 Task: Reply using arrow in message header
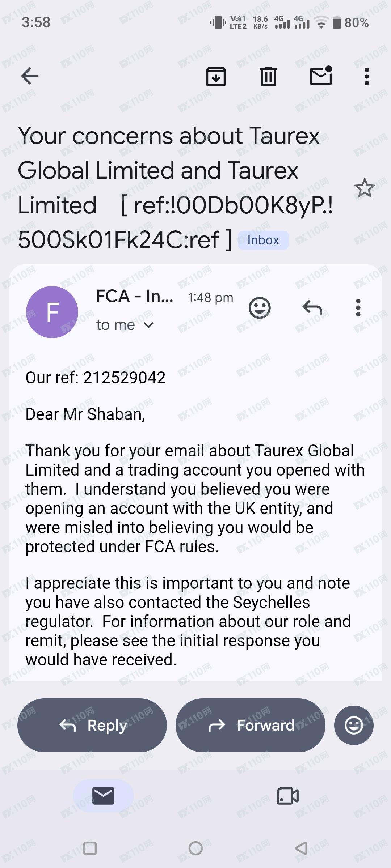(x=312, y=308)
